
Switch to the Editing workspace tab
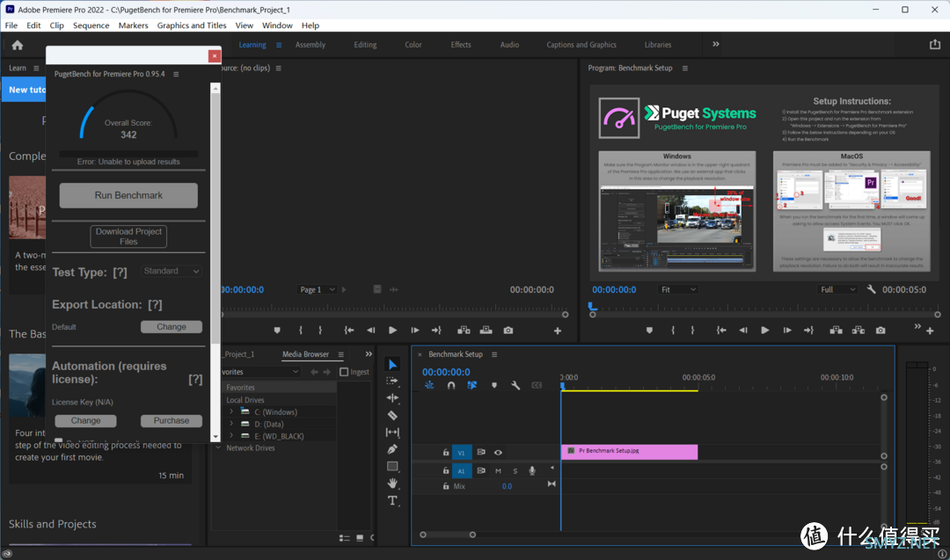[x=365, y=45]
